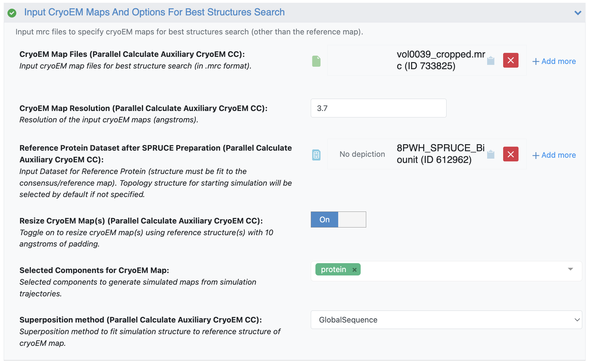Image resolution: width=589 pixels, height=364 pixels.
Task: Remove vol0039_cropped.mrc with red X
Action: click(511, 61)
